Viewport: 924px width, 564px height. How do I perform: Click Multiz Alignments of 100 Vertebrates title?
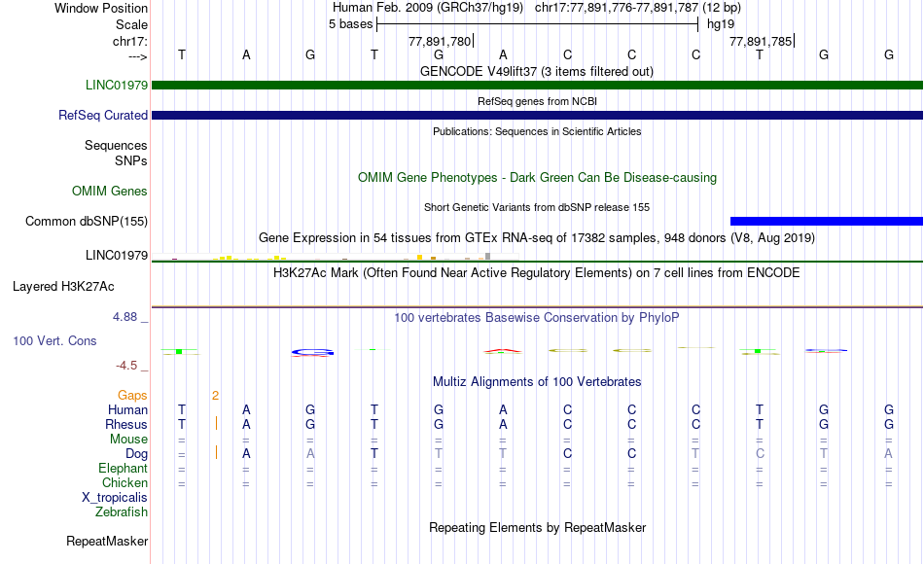[537, 382]
